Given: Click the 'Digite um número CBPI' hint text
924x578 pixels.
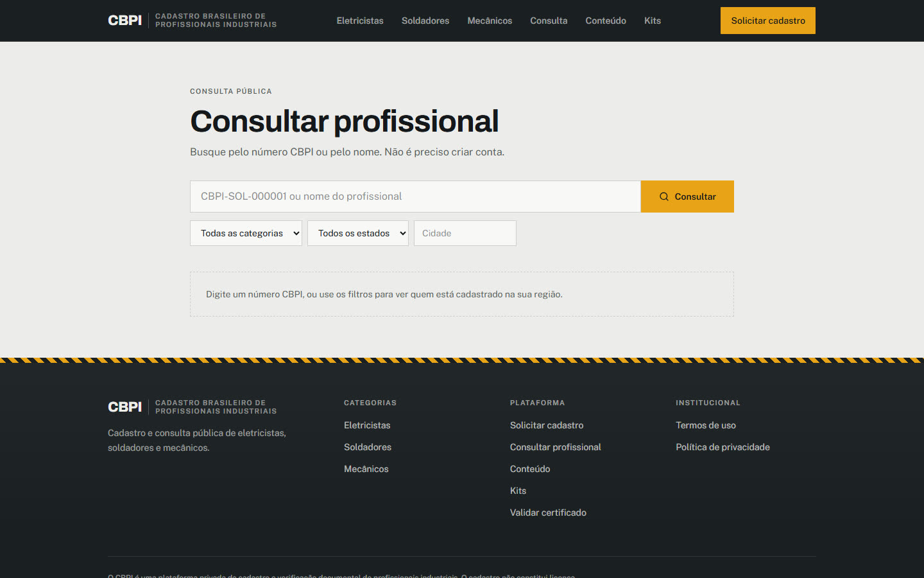Looking at the screenshot, I should 384,294.
